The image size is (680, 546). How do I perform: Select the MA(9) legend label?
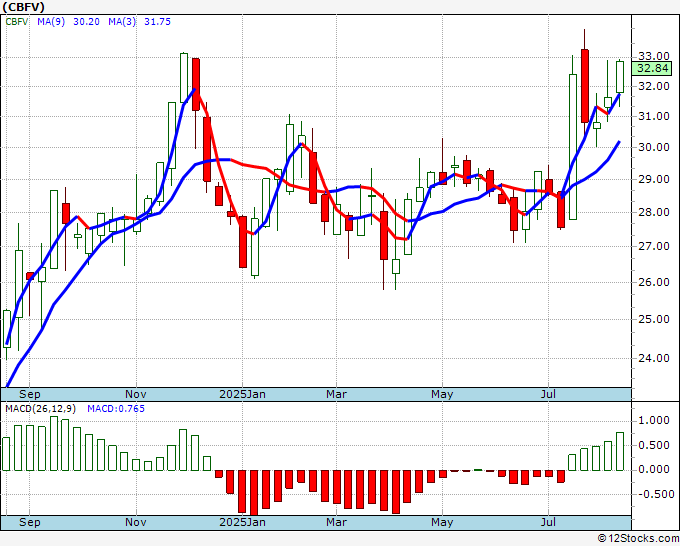coord(51,22)
